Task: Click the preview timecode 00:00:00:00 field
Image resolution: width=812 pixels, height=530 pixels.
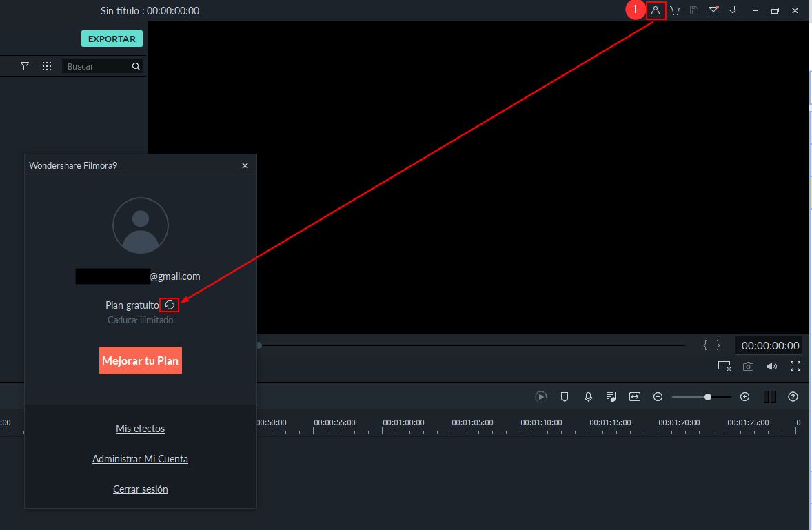Action: coord(769,345)
